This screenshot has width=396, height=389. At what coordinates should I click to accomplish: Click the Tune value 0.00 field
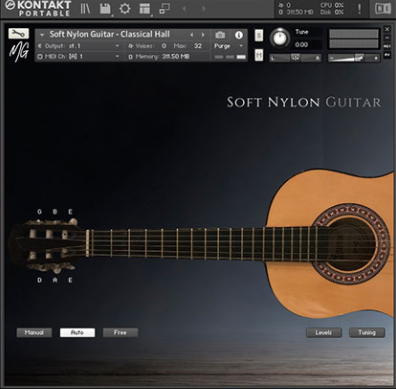(x=302, y=45)
